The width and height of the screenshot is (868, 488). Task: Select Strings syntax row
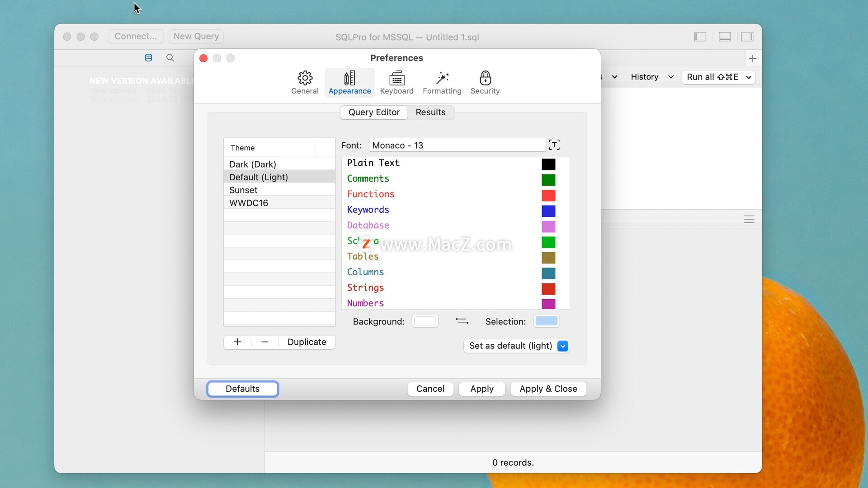tap(455, 288)
